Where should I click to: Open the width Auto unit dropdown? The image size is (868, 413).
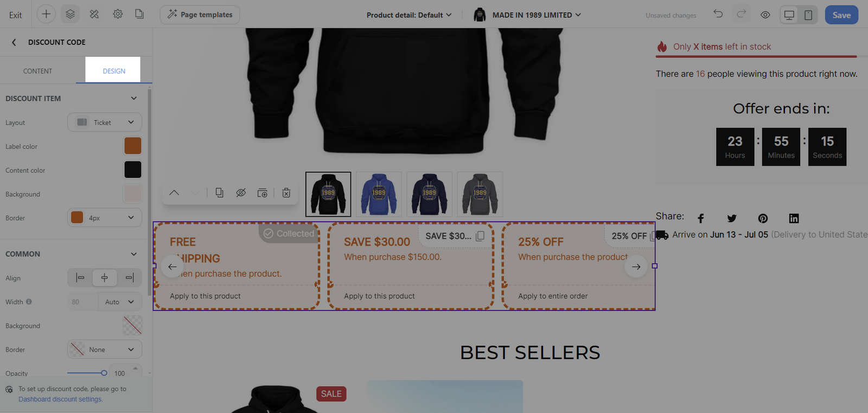pos(120,302)
